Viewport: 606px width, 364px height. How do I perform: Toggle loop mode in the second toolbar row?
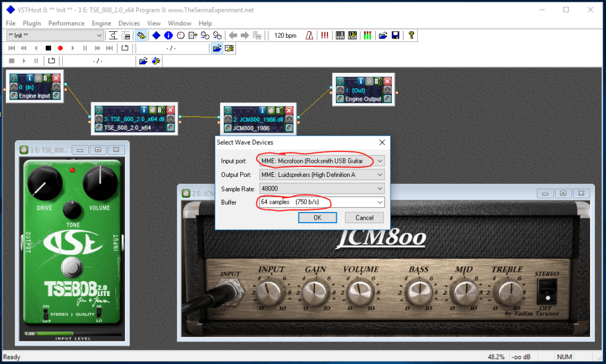(x=124, y=49)
